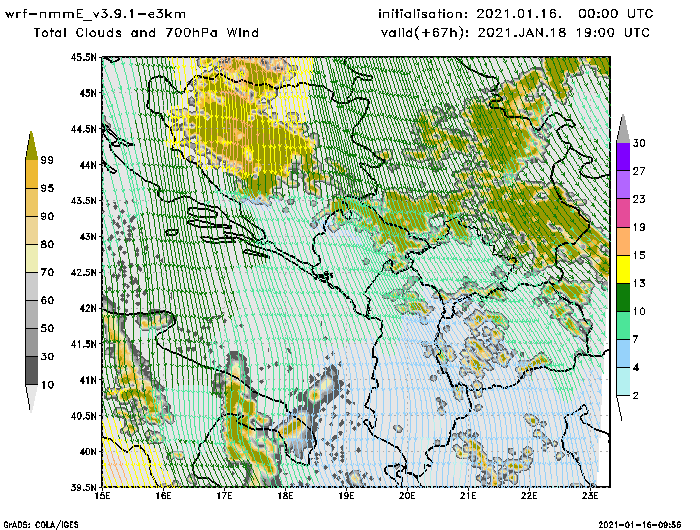Select the 90–95 cloud cover legend swatch

32,202
